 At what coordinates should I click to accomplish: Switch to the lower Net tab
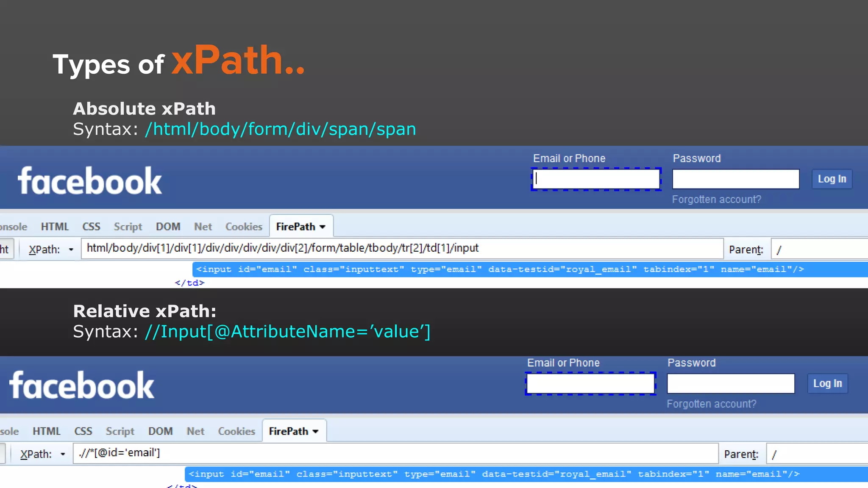[195, 431]
